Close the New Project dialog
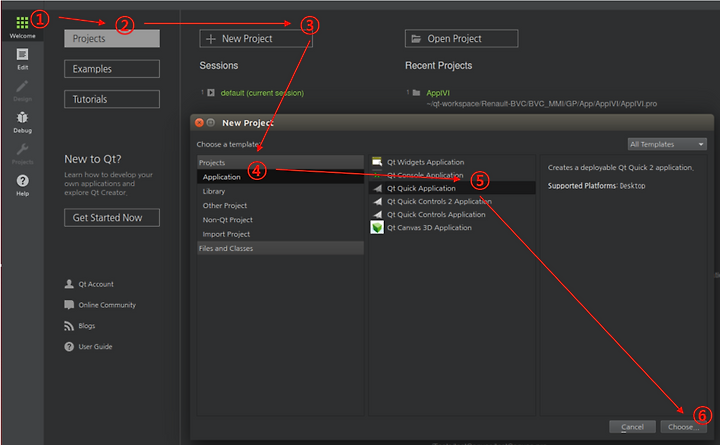This screenshot has height=445, width=720. pos(199,123)
